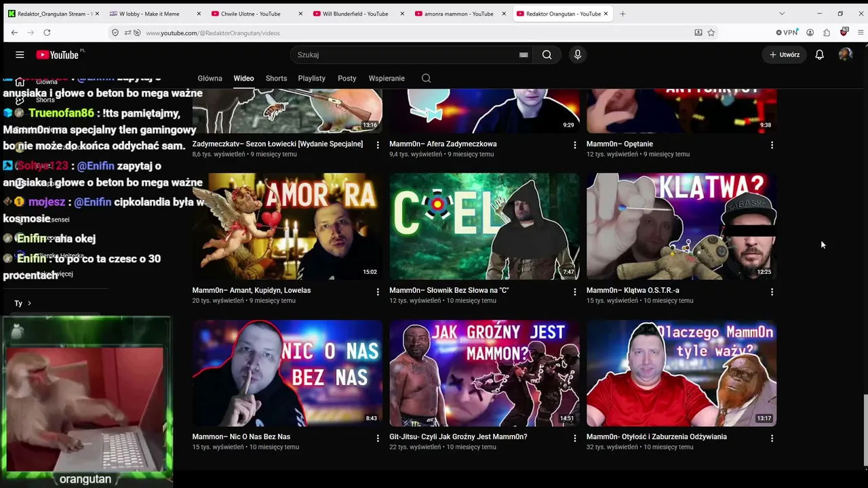Open the Playlisty channel tab

click(312, 78)
